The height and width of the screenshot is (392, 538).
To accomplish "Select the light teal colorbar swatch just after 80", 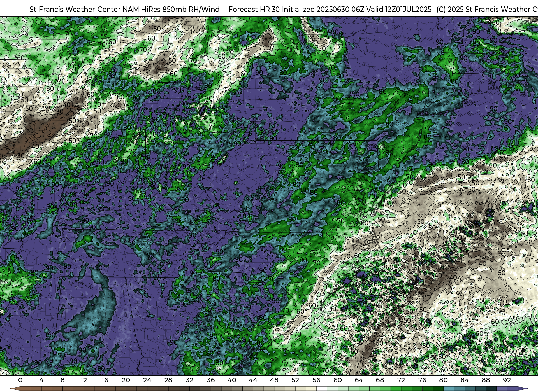I will pyautogui.click(x=449, y=389).
